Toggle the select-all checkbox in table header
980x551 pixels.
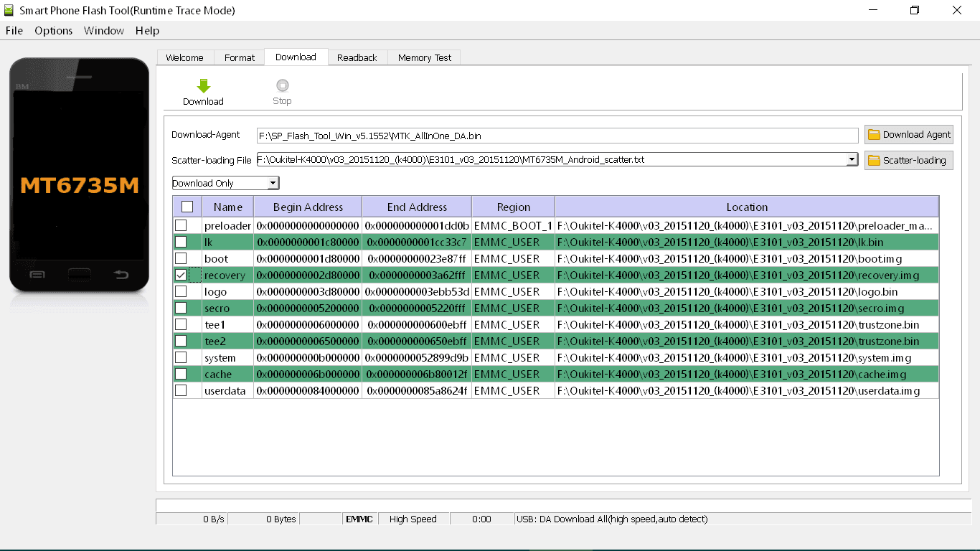187,207
